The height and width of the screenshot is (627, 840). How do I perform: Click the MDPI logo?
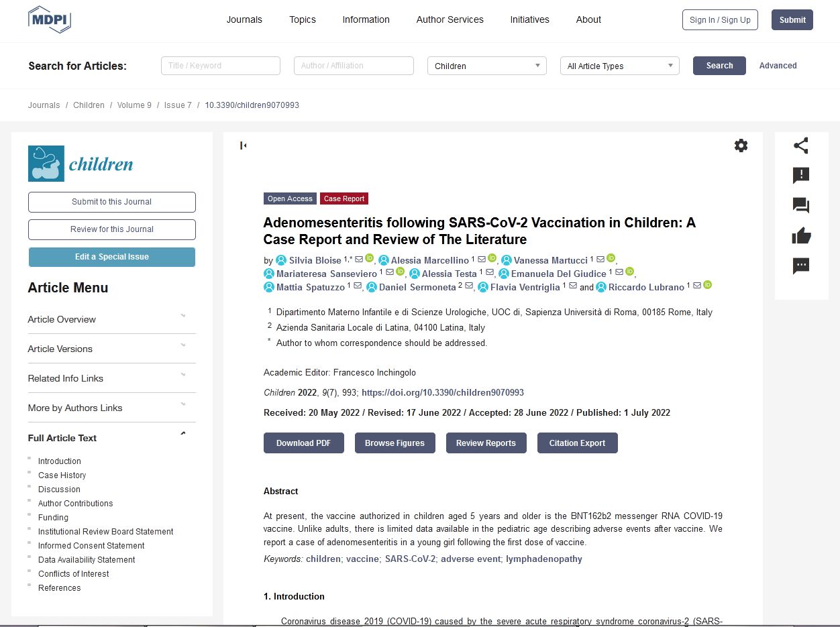(x=49, y=19)
